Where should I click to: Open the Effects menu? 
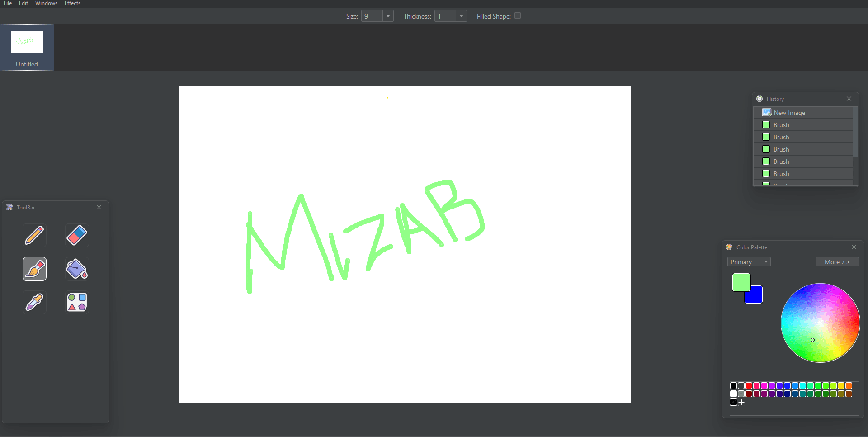coord(72,3)
